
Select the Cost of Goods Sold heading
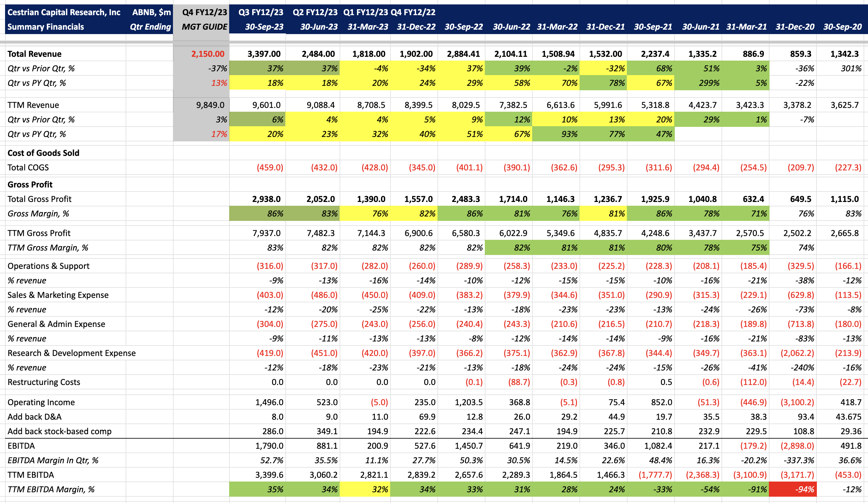[44, 153]
